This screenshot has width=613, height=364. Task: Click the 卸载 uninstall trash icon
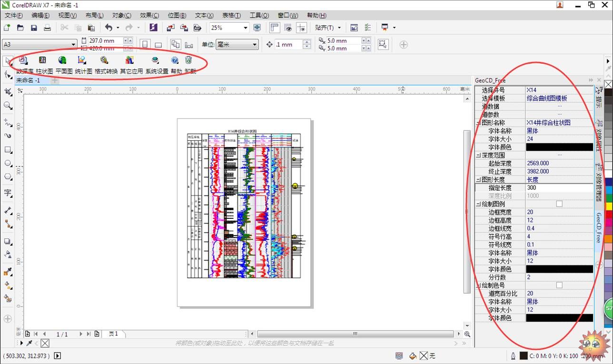188,60
